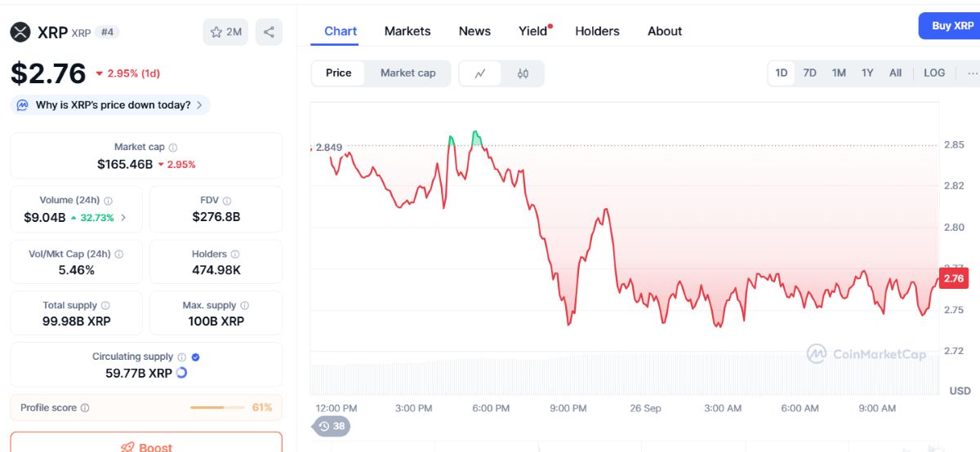Open the About tab

pyautogui.click(x=665, y=31)
